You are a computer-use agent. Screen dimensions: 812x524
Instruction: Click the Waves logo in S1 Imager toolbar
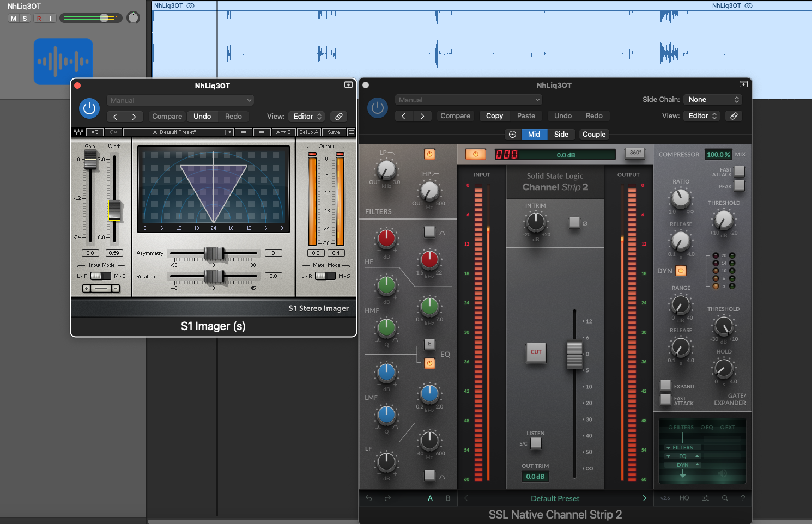78,132
